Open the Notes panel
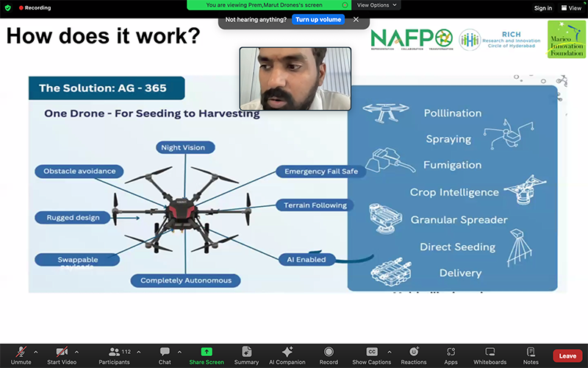The width and height of the screenshot is (588, 368). (531, 355)
